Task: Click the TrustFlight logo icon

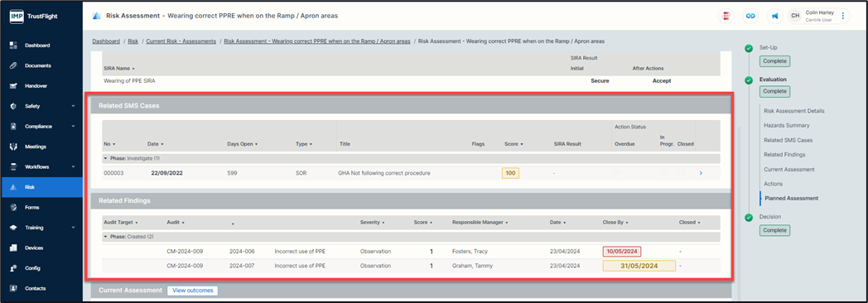Action: click(17, 16)
